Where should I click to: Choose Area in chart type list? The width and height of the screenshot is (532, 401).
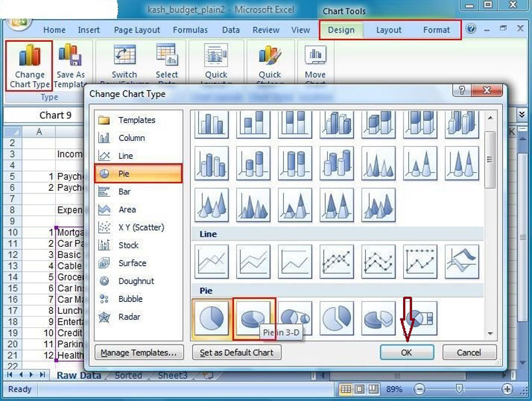coord(138,209)
